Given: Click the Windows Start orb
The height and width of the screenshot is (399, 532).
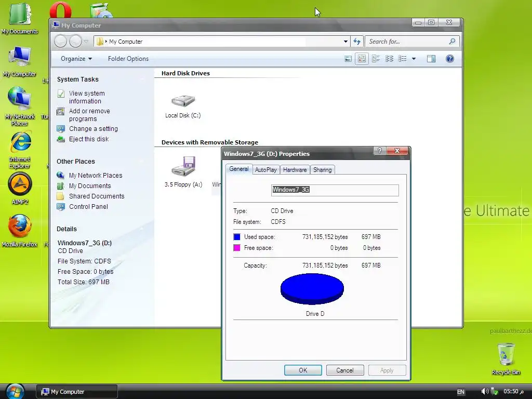Looking at the screenshot, I should click(15, 391).
